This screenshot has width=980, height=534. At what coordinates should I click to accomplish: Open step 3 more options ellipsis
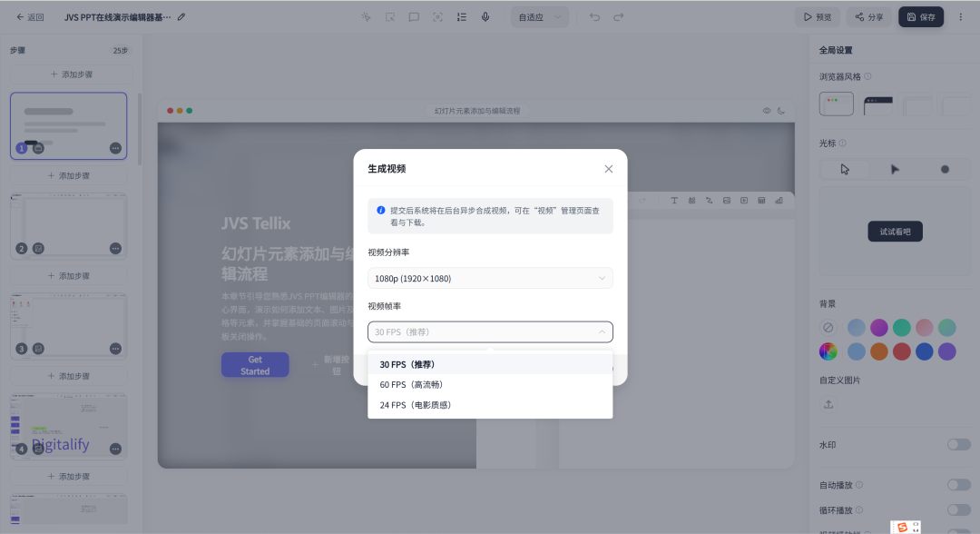pyautogui.click(x=115, y=349)
